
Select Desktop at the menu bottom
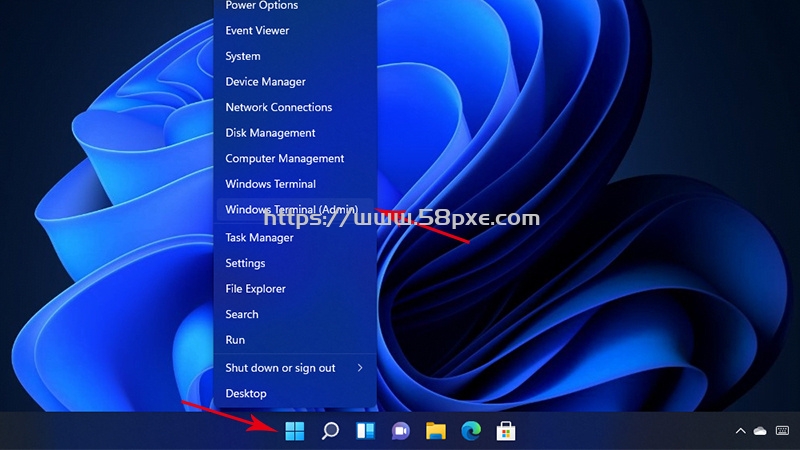[295, 393]
